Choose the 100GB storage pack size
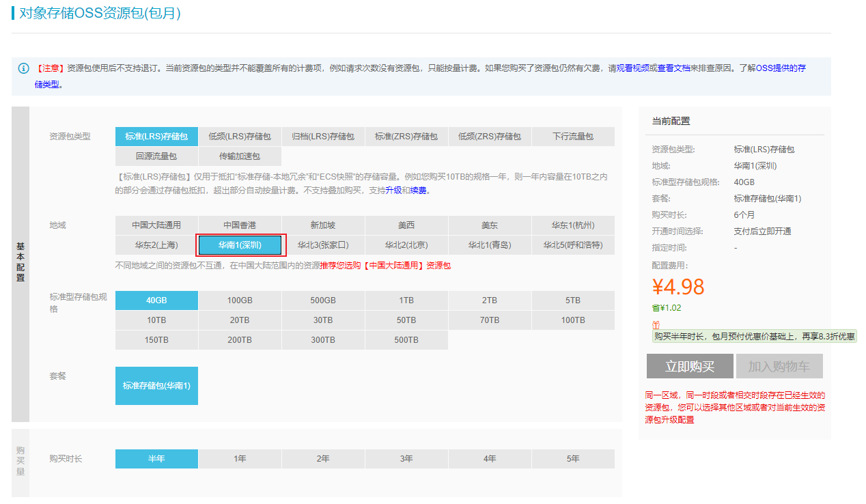Image resolution: width=866 pixels, height=504 pixels. click(x=240, y=300)
